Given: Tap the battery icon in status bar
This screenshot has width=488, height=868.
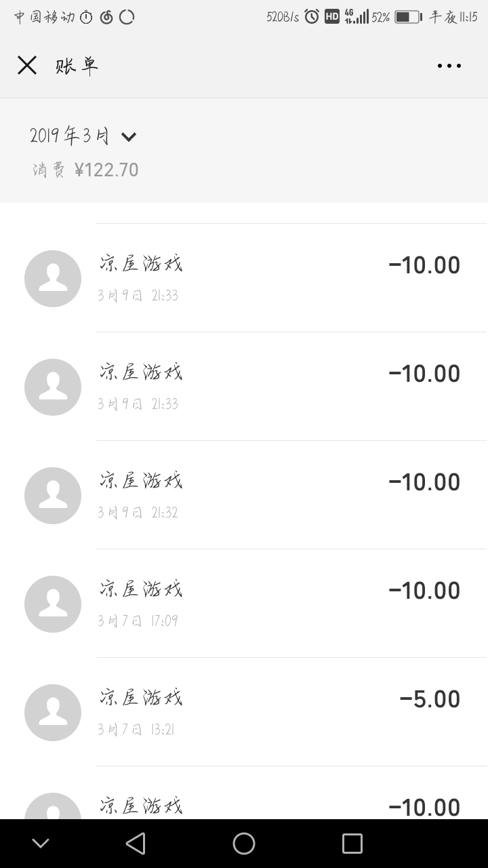Looking at the screenshot, I should click(408, 17).
